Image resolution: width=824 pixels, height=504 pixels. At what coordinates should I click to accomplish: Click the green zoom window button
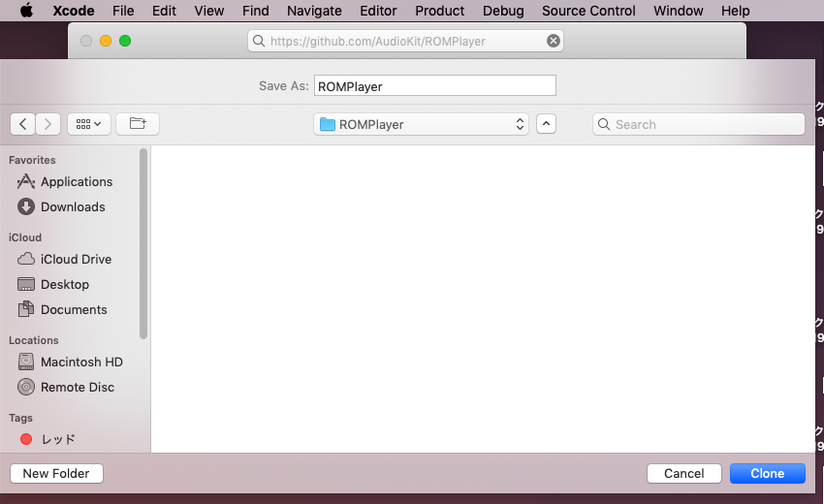(x=125, y=41)
